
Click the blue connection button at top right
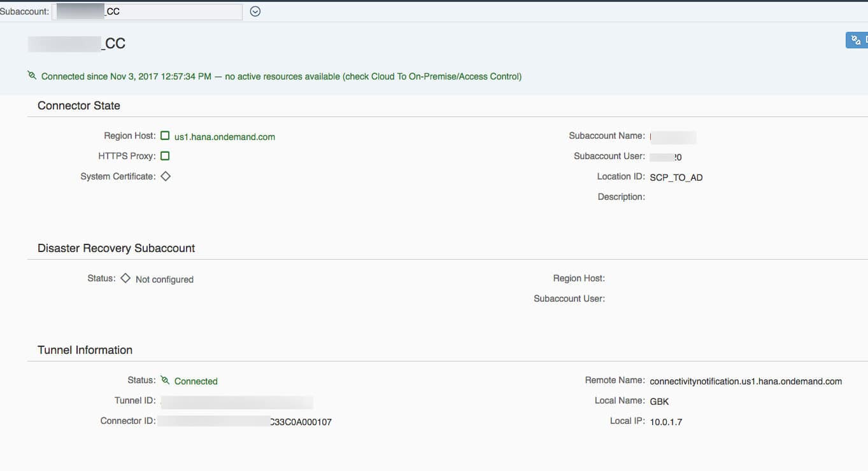857,40
